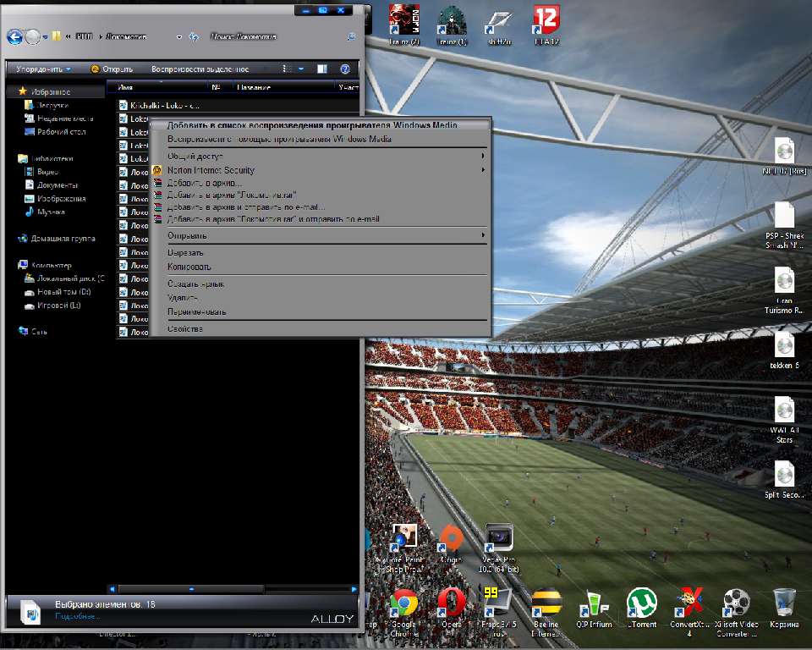This screenshot has width=812, height=650.
Task: Open the QIP Infium desktop shortcut
Action: (x=594, y=604)
